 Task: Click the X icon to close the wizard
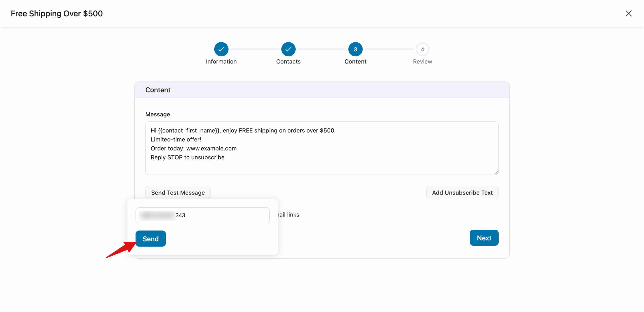coord(629,13)
